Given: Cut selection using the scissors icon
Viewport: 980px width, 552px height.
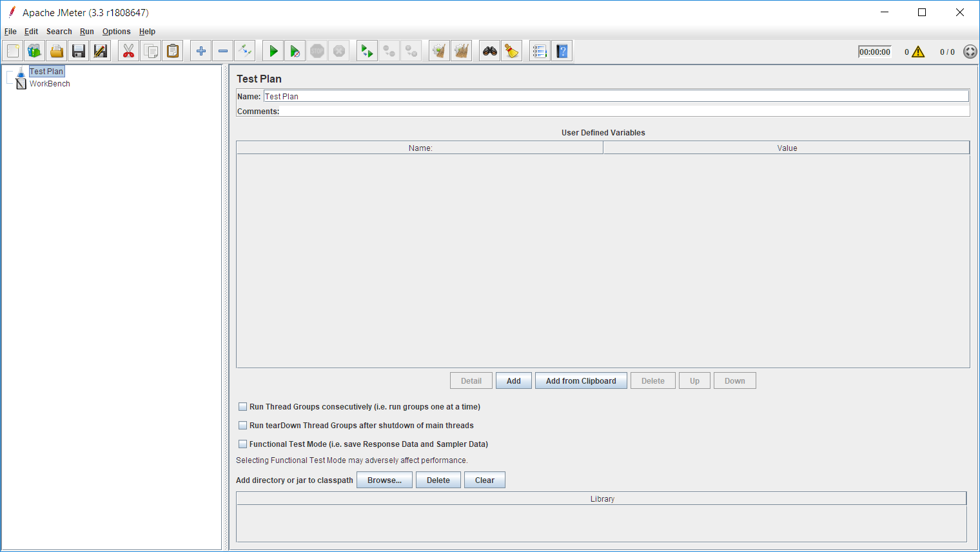Looking at the screenshot, I should click(x=129, y=51).
